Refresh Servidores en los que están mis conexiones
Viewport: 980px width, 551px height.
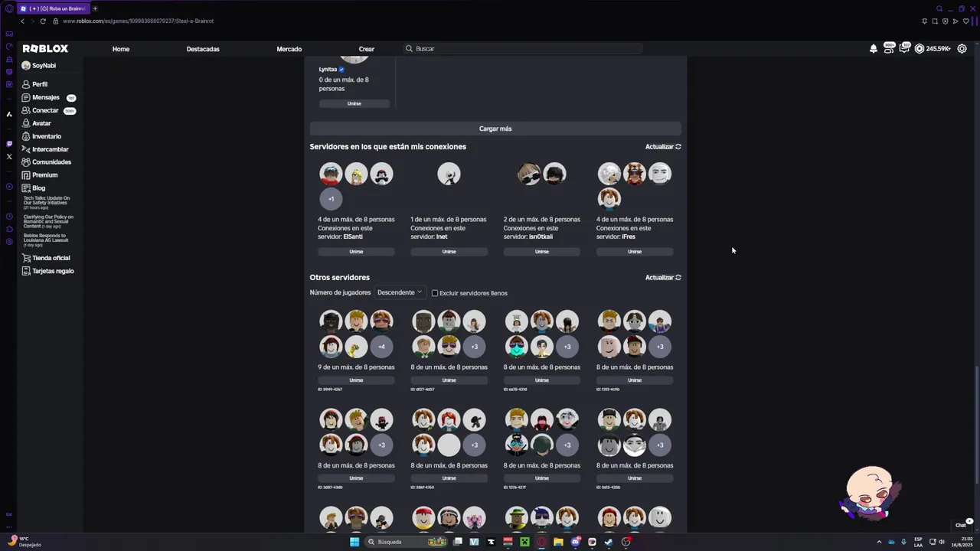coord(663,147)
